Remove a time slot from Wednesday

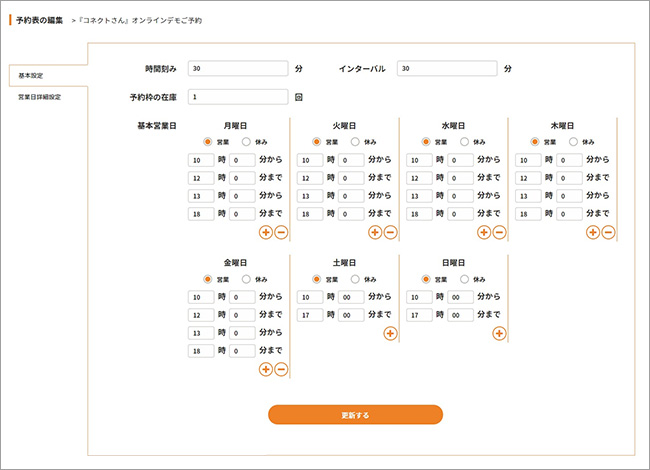(x=499, y=232)
